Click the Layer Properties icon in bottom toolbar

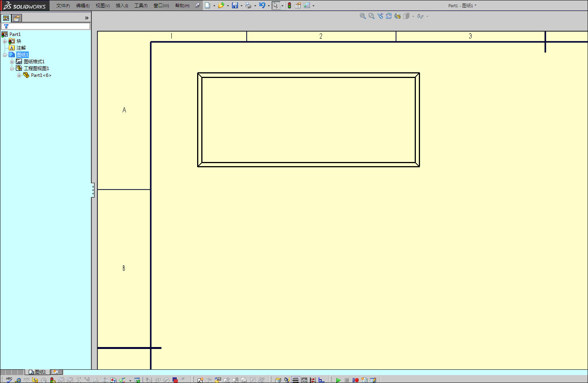pos(278,380)
